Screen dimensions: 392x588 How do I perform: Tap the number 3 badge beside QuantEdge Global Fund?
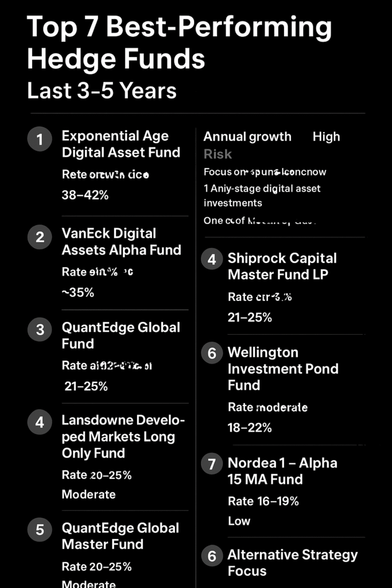[40, 330]
